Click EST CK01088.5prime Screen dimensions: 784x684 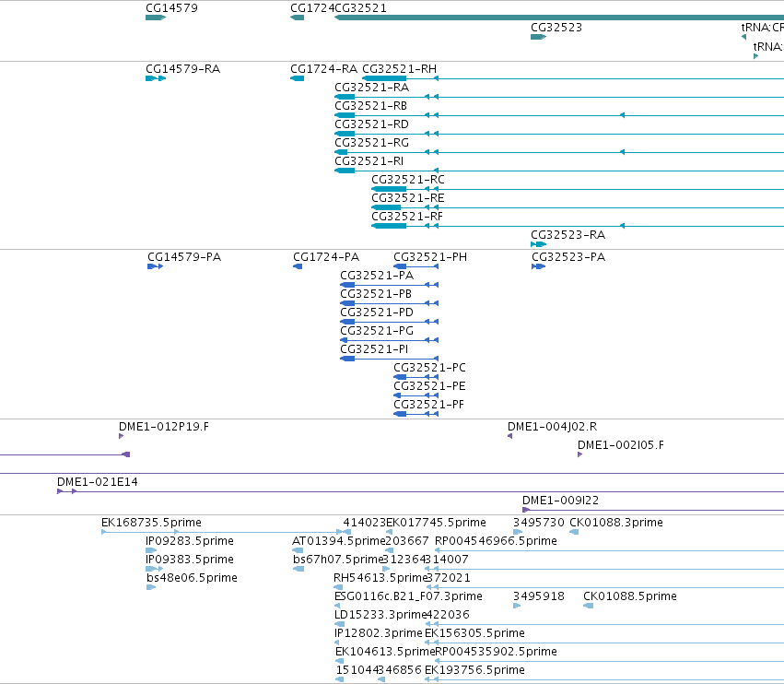click(x=630, y=596)
